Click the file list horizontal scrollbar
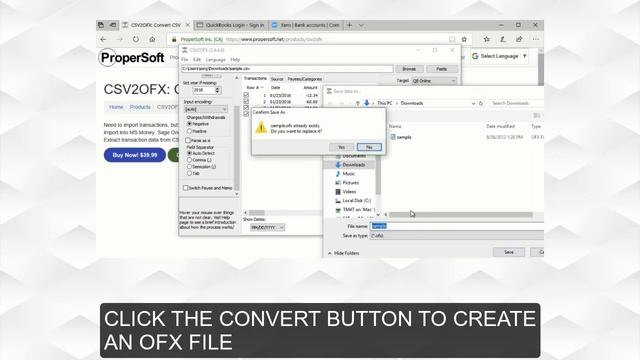The image size is (640, 360). (x=460, y=215)
